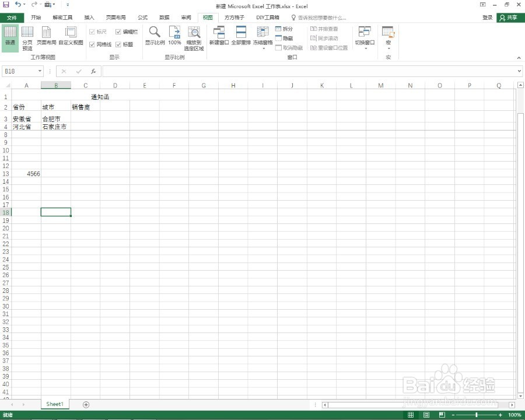Image resolution: width=525 pixels, height=420 pixels.
Task: Expand the formula bar chevron
Action: pos(519,71)
